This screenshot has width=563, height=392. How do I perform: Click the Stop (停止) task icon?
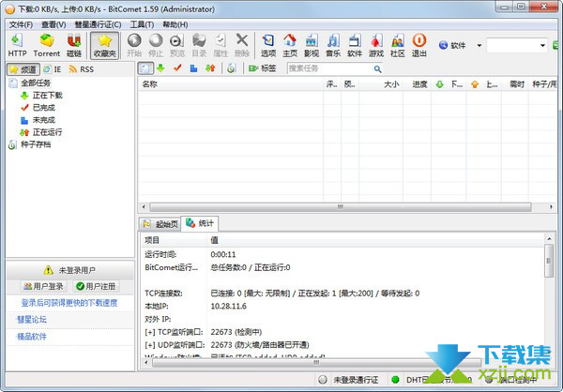pyautogui.click(x=156, y=45)
